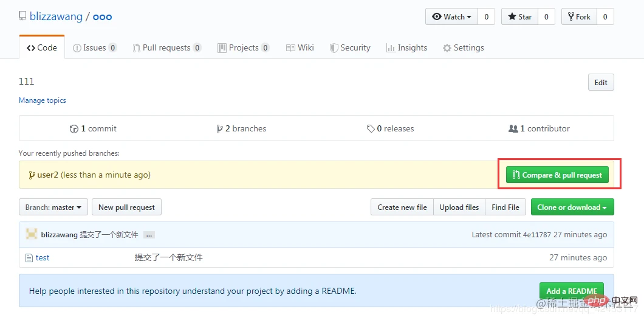
Task: Click Compare & pull request button
Action: tap(557, 175)
